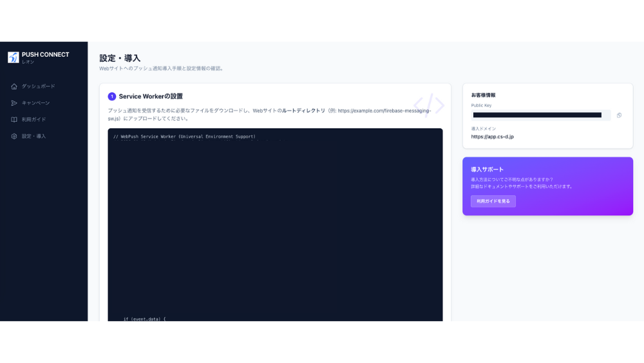Click the faded code brackets icon

(x=429, y=104)
